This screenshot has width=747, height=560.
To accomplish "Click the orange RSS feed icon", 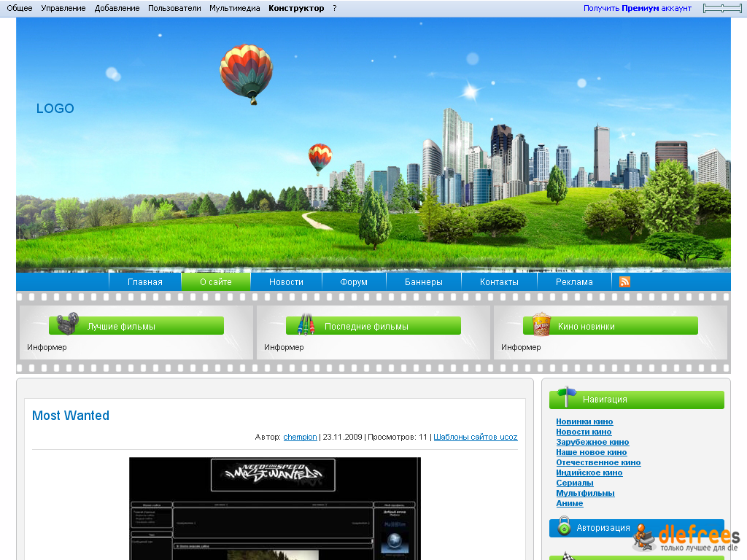I will [624, 282].
